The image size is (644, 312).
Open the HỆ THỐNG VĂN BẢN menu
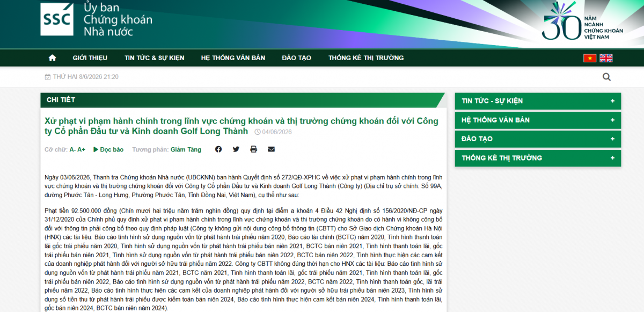point(233,58)
